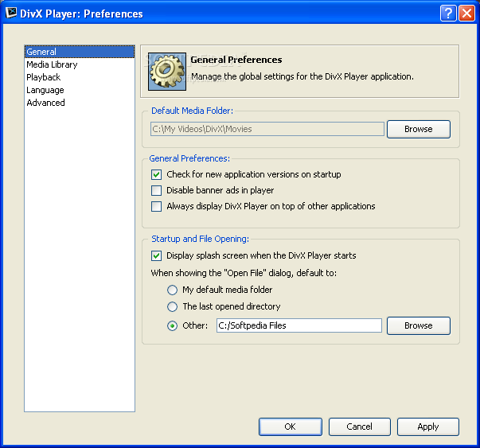Select the Other radio option
This screenshot has width=480, height=448.
(x=173, y=326)
